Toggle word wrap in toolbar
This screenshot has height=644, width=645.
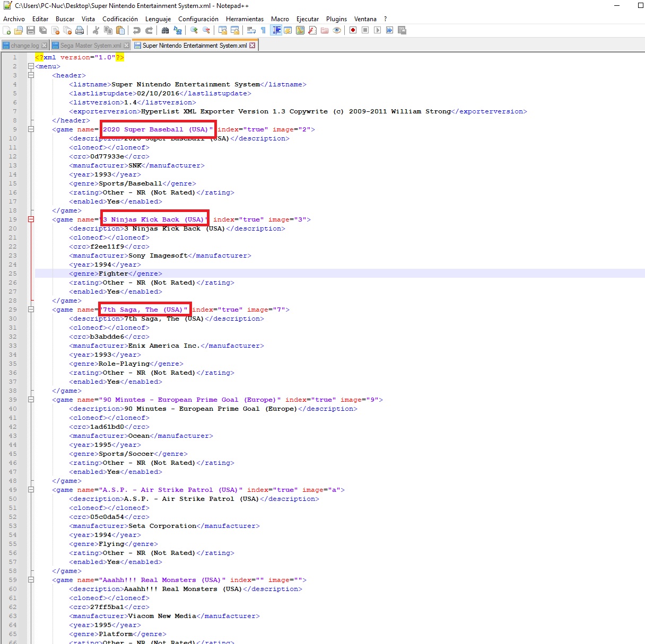pyautogui.click(x=251, y=30)
